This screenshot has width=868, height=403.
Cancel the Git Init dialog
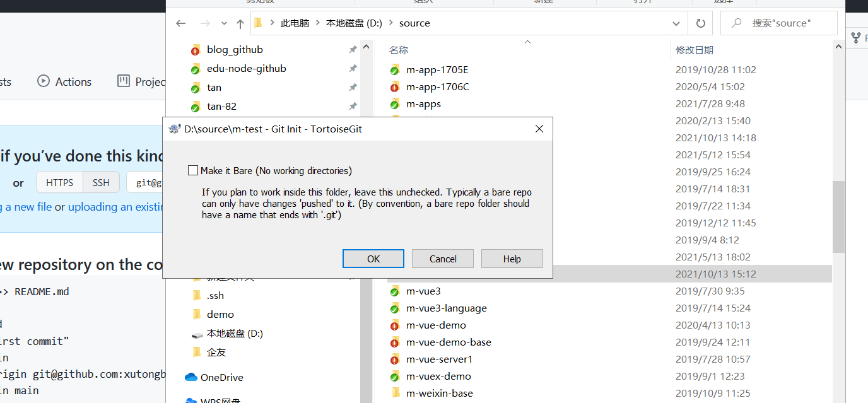[443, 259]
